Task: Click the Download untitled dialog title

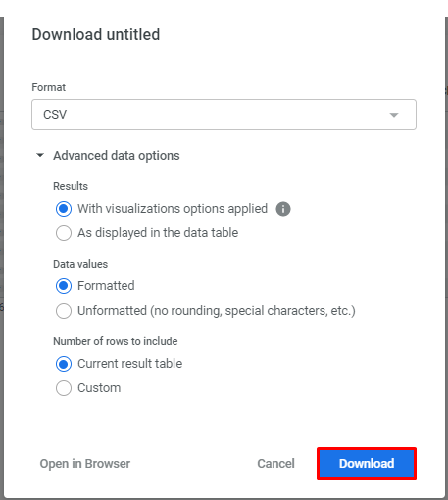Action: 96,34
